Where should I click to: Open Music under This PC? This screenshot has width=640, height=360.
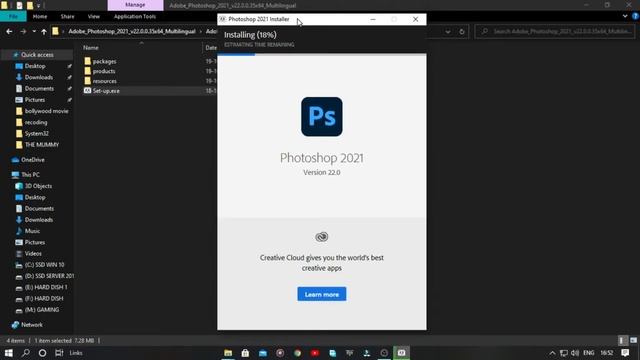coord(32,231)
